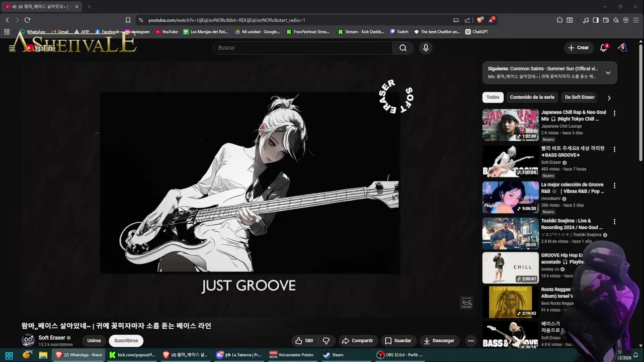Select De Soft Eraser filter chip

tap(580, 98)
